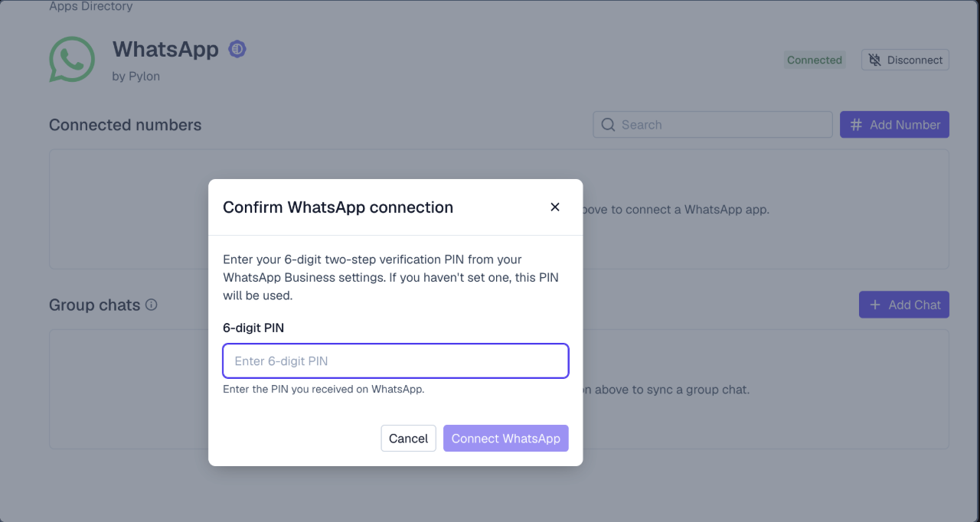Click the Connected status badge
Image resolution: width=980 pixels, height=522 pixels.
click(815, 60)
